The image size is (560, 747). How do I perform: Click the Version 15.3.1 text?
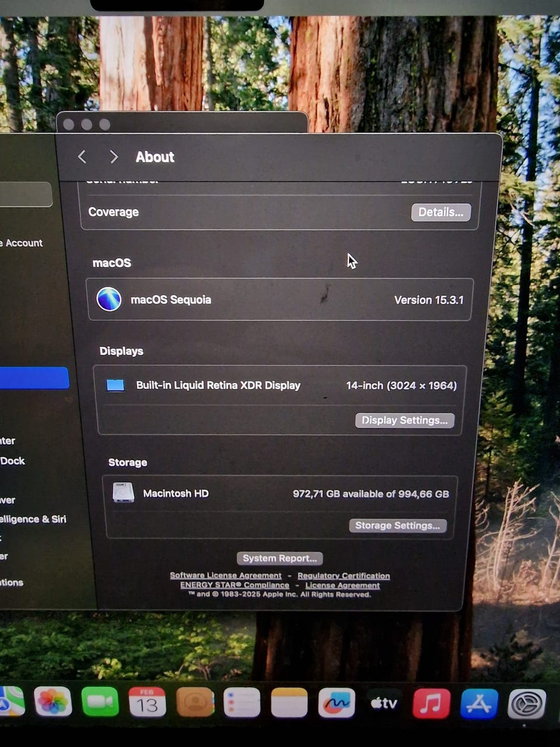coord(429,300)
